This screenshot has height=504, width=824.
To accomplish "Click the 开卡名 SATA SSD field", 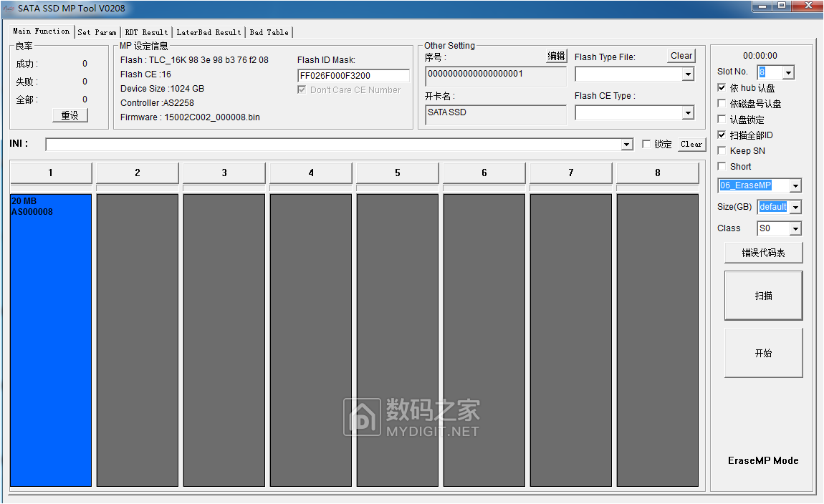I will 496,115.
